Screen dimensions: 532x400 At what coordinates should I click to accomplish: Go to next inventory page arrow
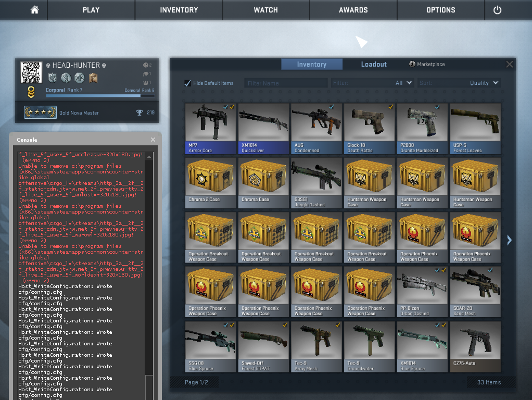tap(509, 240)
